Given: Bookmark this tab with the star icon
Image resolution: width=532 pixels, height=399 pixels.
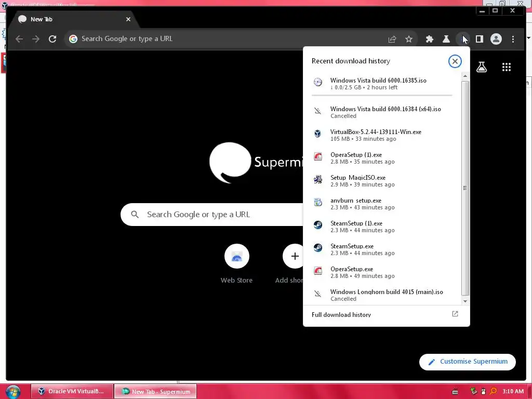Looking at the screenshot, I should (x=409, y=39).
